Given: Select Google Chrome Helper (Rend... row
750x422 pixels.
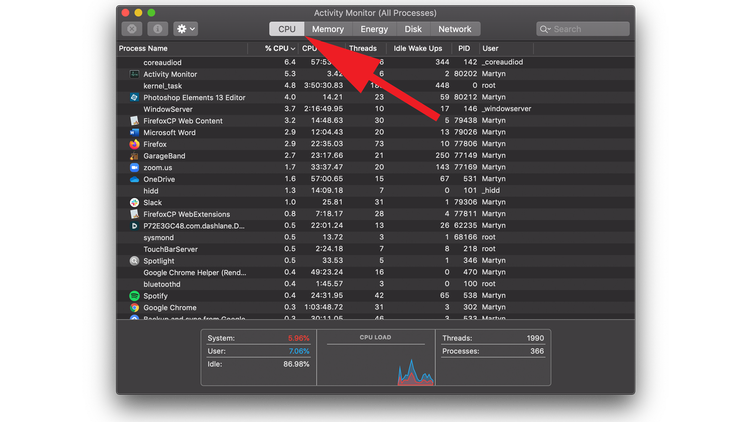Looking at the screenshot, I should pos(375,272).
